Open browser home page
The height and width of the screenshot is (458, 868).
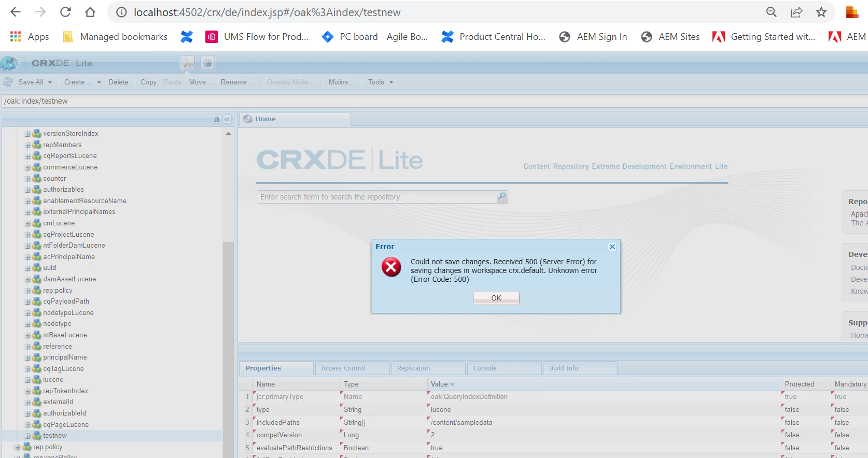tap(90, 12)
